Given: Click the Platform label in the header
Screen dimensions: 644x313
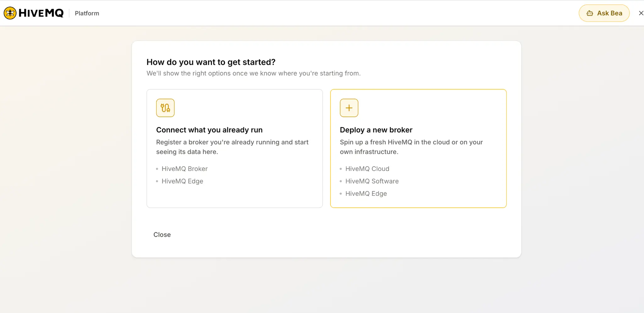Looking at the screenshot, I should point(87,13).
